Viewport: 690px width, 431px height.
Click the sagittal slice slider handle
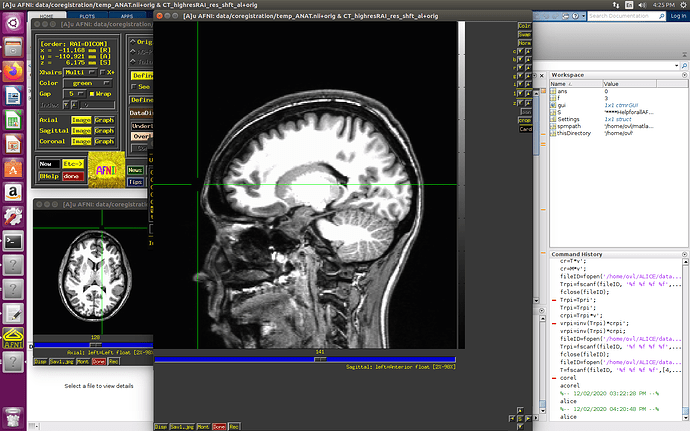pyautogui.click(x=320, y=359)
